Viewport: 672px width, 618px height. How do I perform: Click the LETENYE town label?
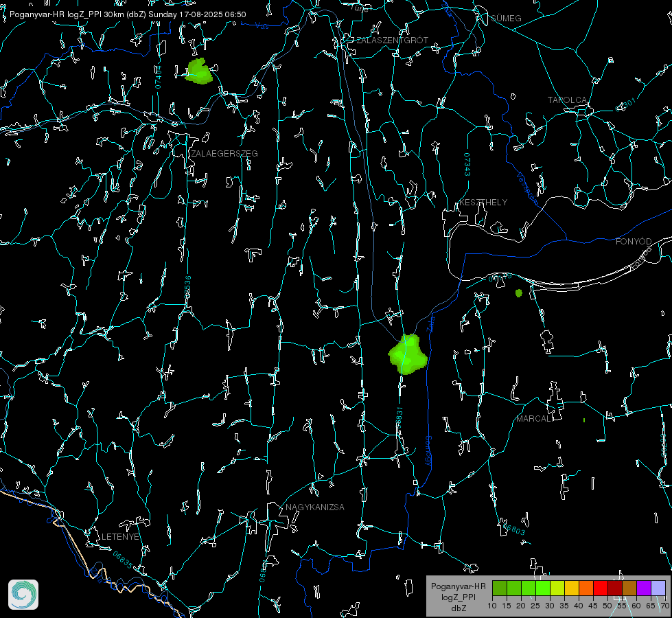120,536
